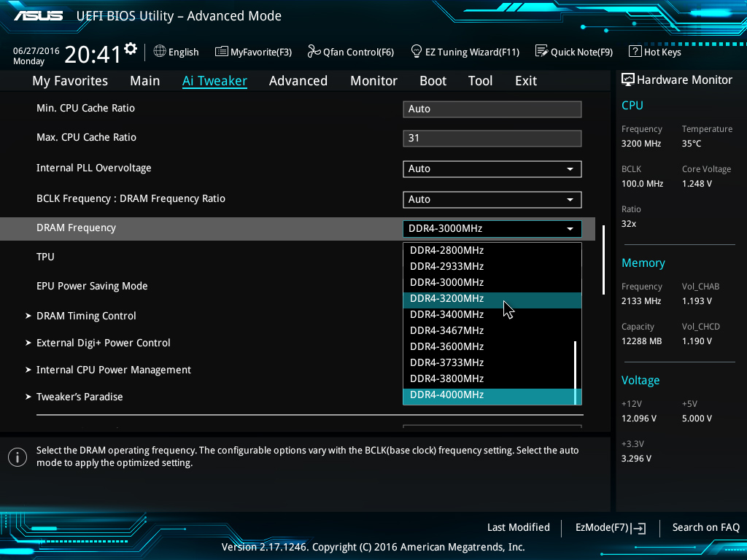The height and width of the screenshot is (560, 747).
Task: Click the MyFavorite list icon
Action: click(x=222, y=52)
